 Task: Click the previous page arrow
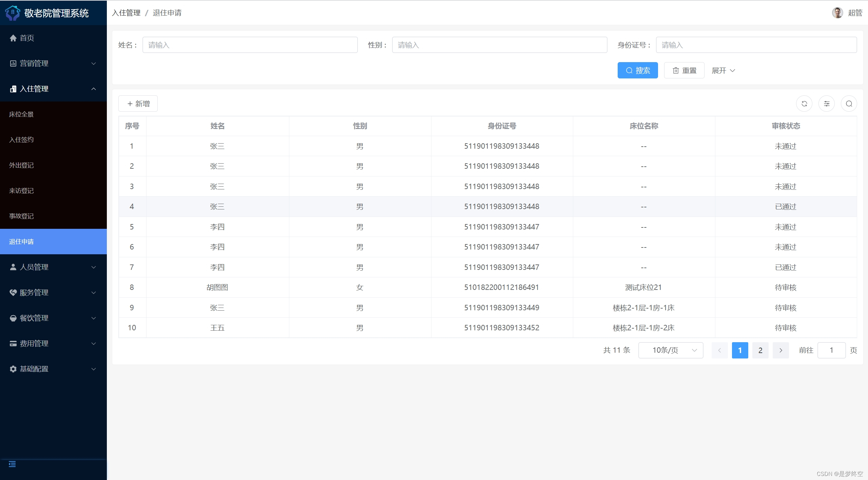719,350
